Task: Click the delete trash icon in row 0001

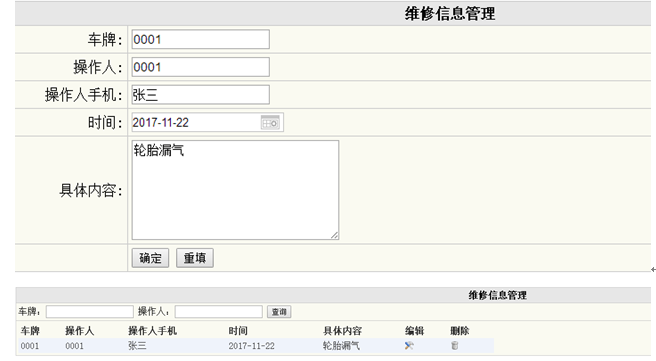Action: (454, 346)
